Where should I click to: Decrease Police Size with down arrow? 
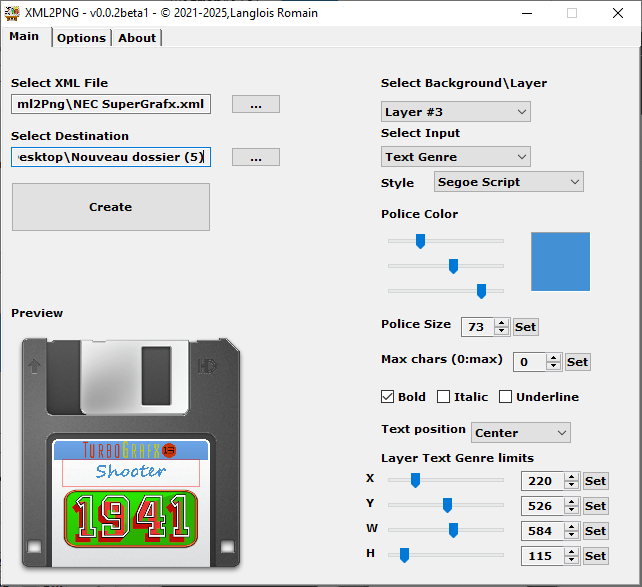[502, 331]
